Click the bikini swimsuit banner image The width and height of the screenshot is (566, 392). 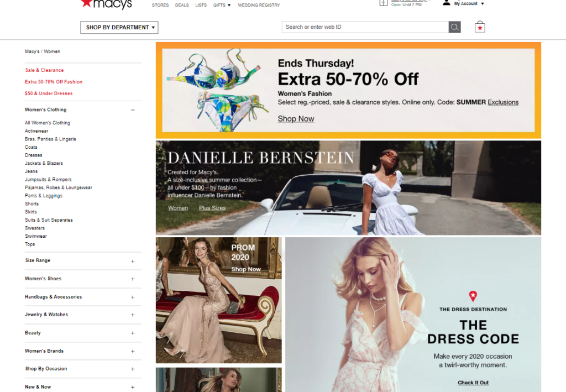217,90
